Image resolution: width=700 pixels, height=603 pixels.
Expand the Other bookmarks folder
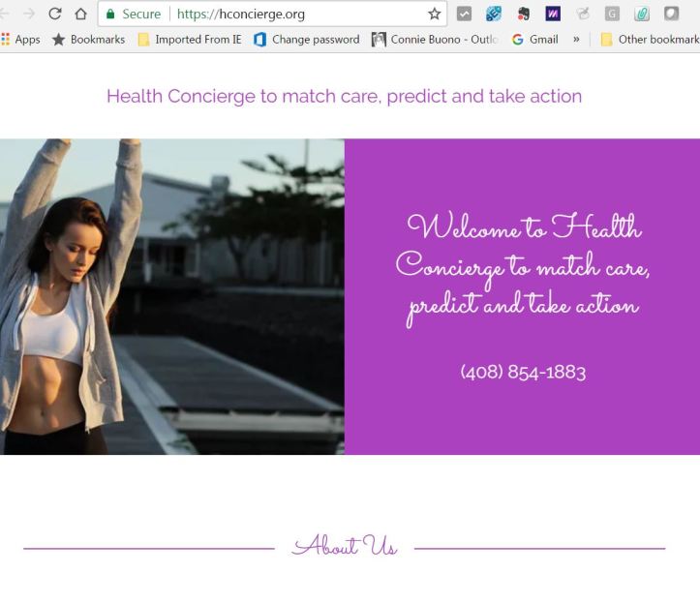[x=650, y=40]
